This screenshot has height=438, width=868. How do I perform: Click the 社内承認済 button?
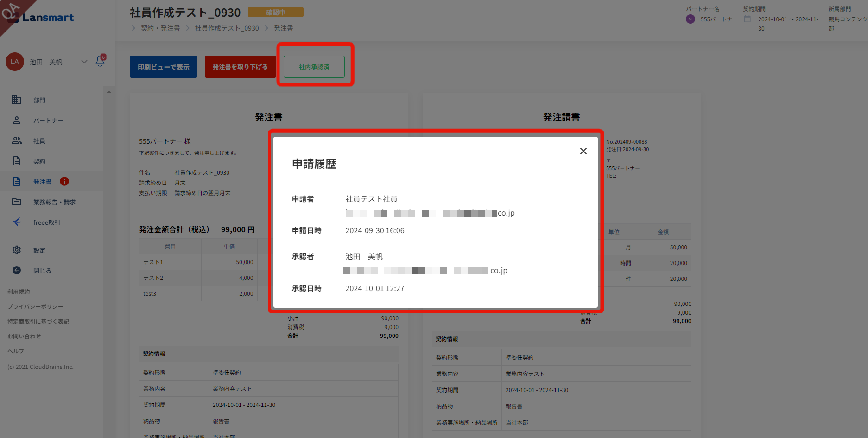314,67
